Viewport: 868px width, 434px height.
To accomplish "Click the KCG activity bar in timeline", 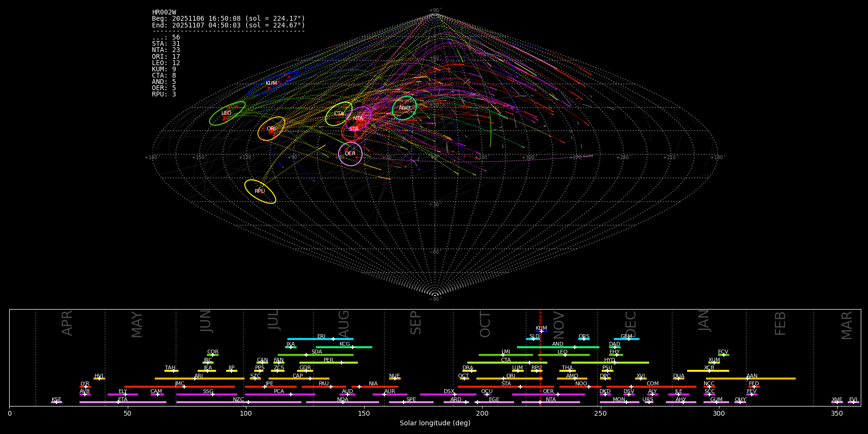I will tap(344, 347).
